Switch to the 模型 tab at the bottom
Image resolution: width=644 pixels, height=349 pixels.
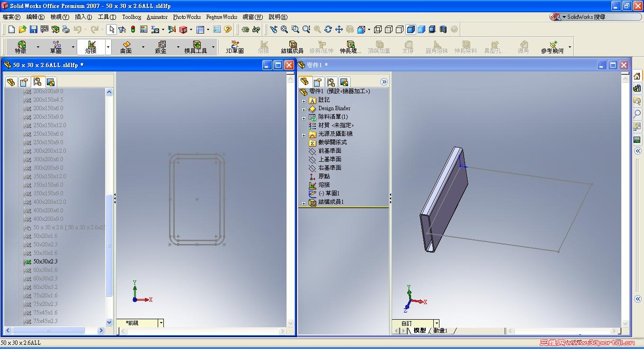(x=420, y=331)
